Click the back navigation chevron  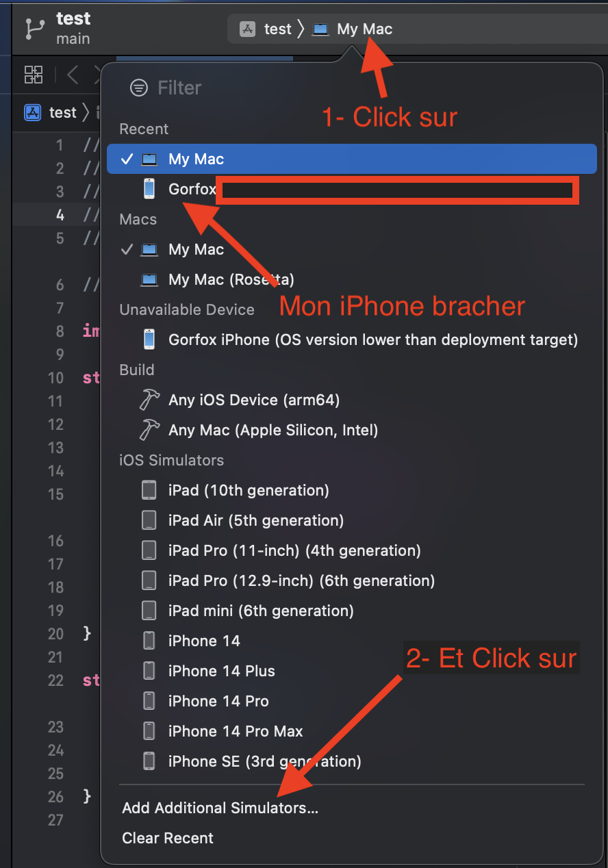click(x=73, y=74)
